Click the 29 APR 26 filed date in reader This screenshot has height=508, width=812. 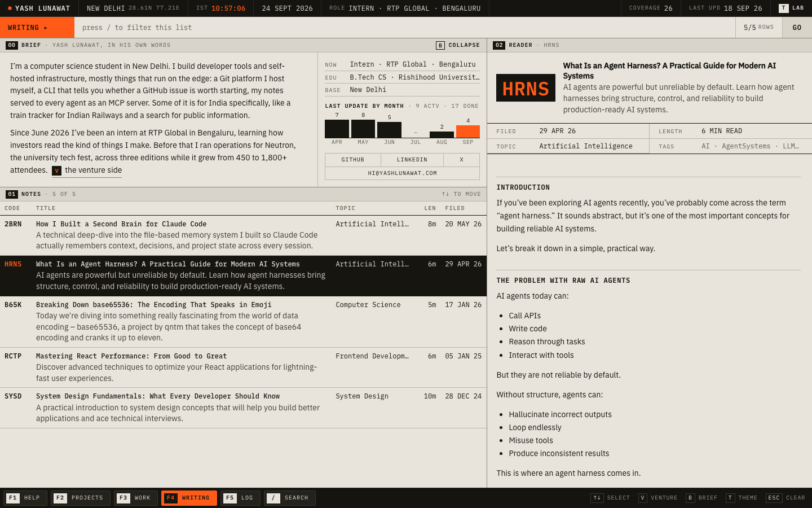(558, 131)
